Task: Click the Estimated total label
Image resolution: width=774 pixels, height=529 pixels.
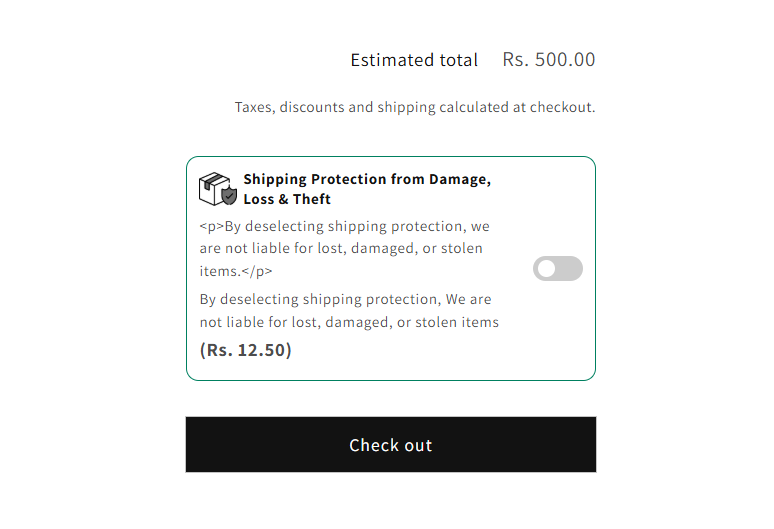Action: pos(414,60)
